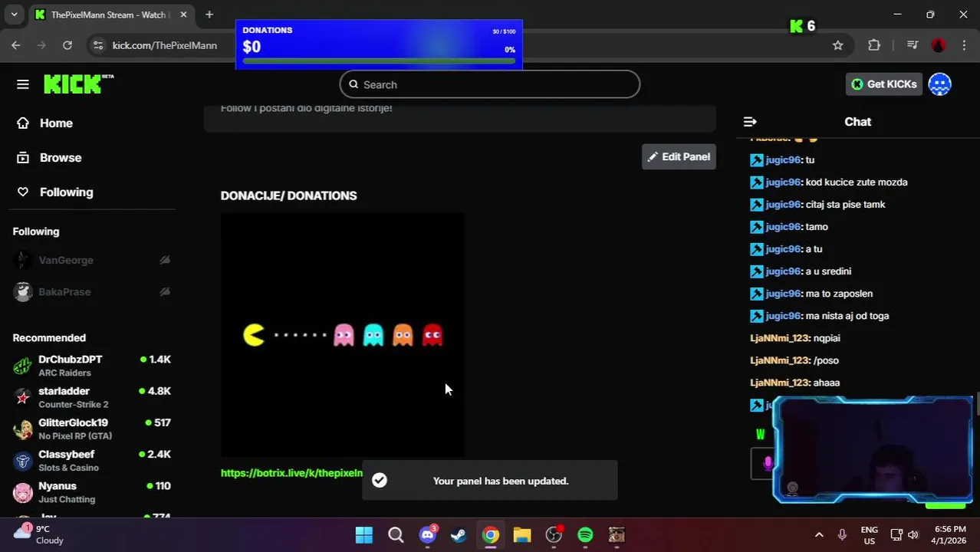Click jugic96 username in 'tu' message

[783, 160]
